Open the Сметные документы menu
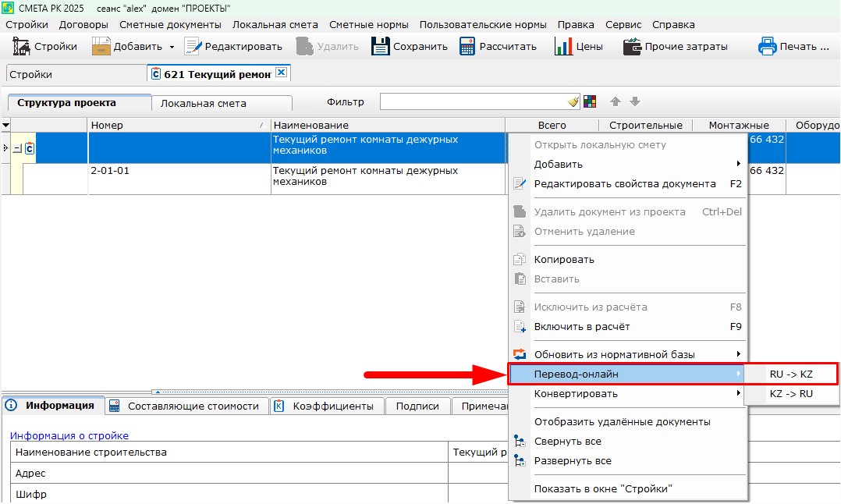Screen dimensions: 841x504 [170, 25]
